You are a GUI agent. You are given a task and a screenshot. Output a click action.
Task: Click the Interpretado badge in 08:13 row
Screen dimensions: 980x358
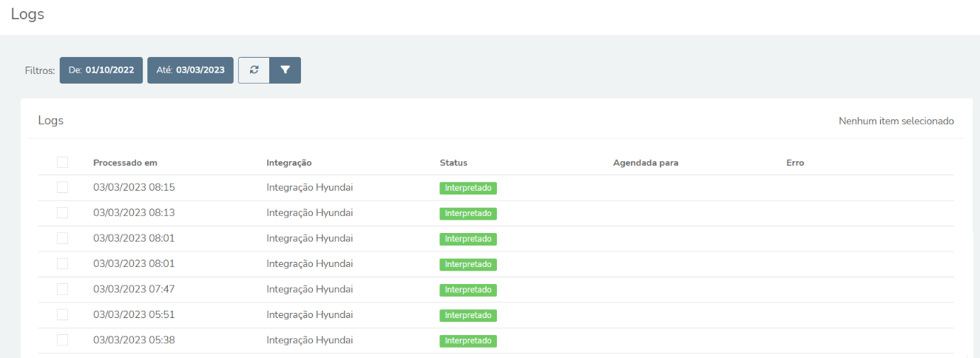point(468,214)
